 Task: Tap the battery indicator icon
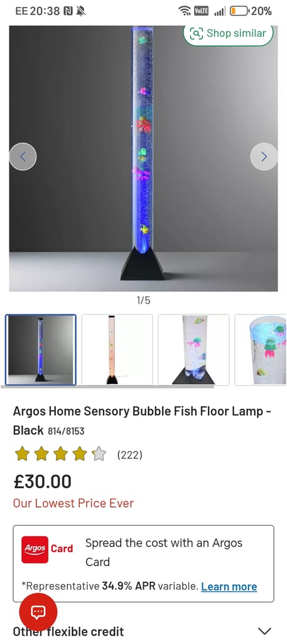(239, 11)
